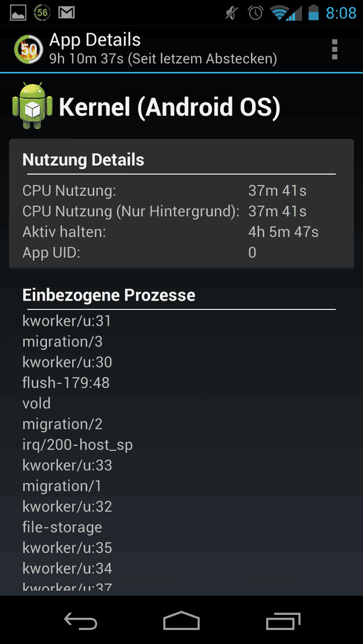The width and height of the screenshot is (363, 644).
Task: Open the recent apps navigation button
Action: click(x=283, y=620)
